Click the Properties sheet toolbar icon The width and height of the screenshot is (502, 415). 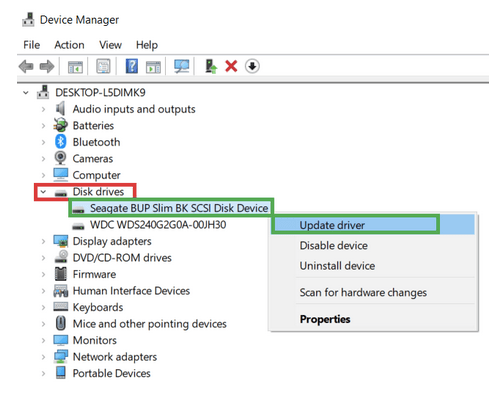(103, 66)
